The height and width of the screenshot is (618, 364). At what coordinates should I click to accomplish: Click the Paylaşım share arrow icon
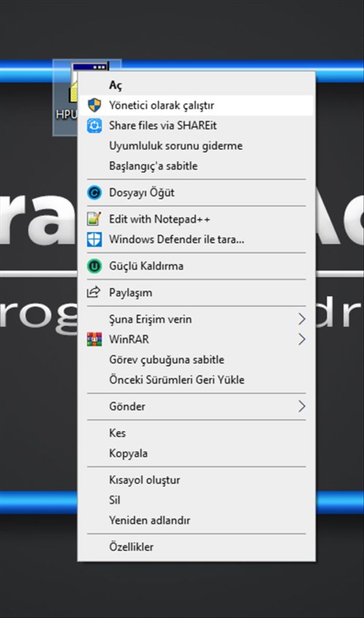click(94, 293)
